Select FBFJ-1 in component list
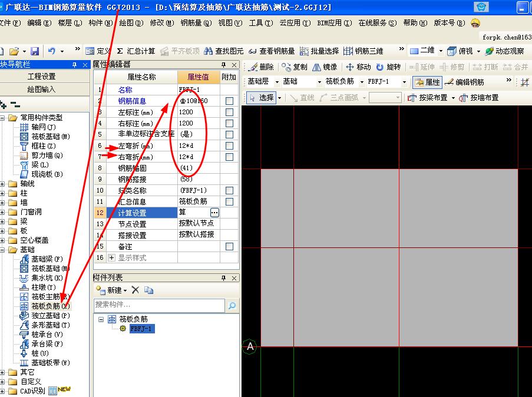 [x=142, y=329]
